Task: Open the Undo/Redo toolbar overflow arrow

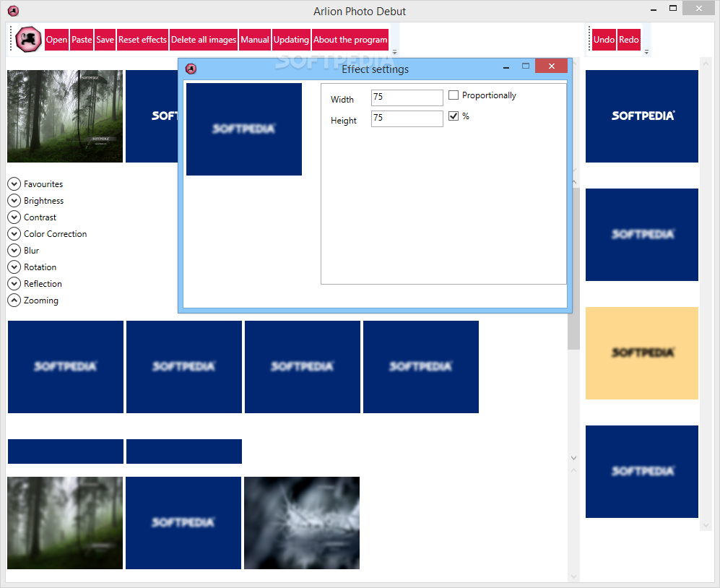Action: (646, 52)
